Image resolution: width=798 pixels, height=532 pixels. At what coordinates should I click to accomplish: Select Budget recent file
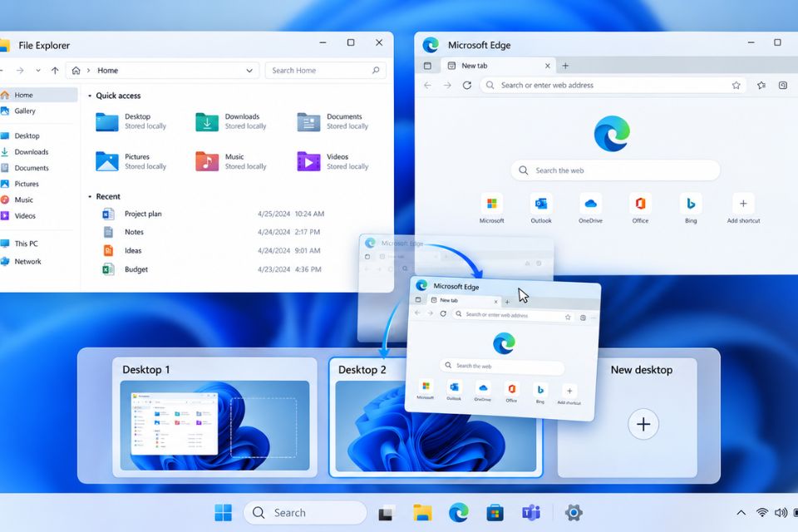(214, 269)
